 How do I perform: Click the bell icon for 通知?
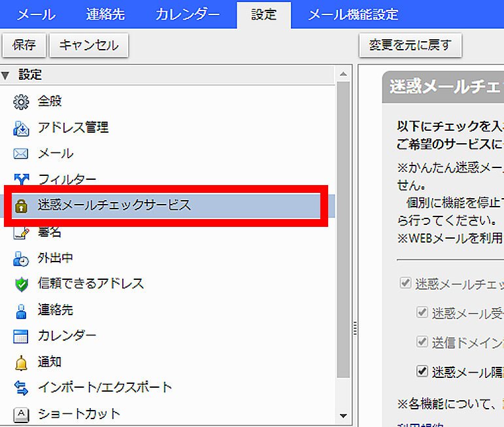[x=21, y=362]
